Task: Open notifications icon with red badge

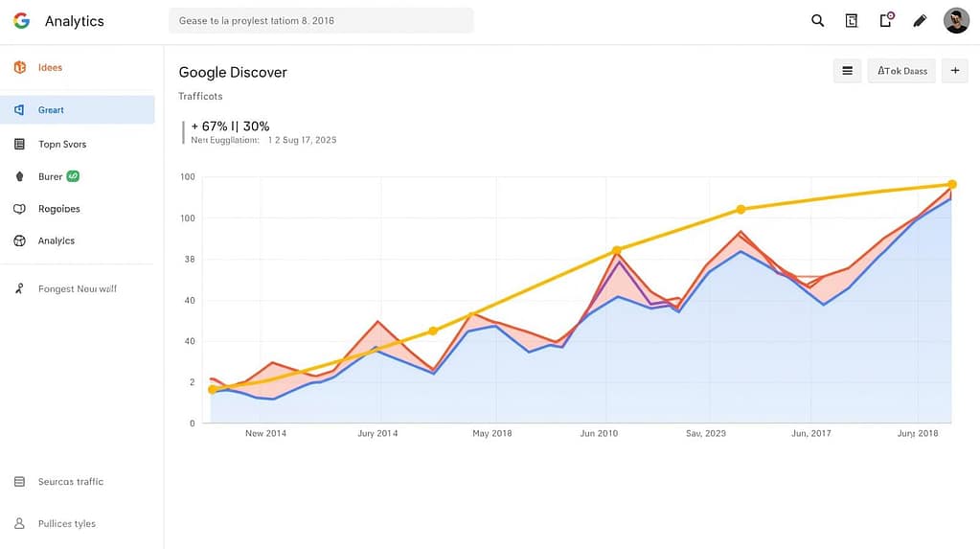Action: [886, 20]
